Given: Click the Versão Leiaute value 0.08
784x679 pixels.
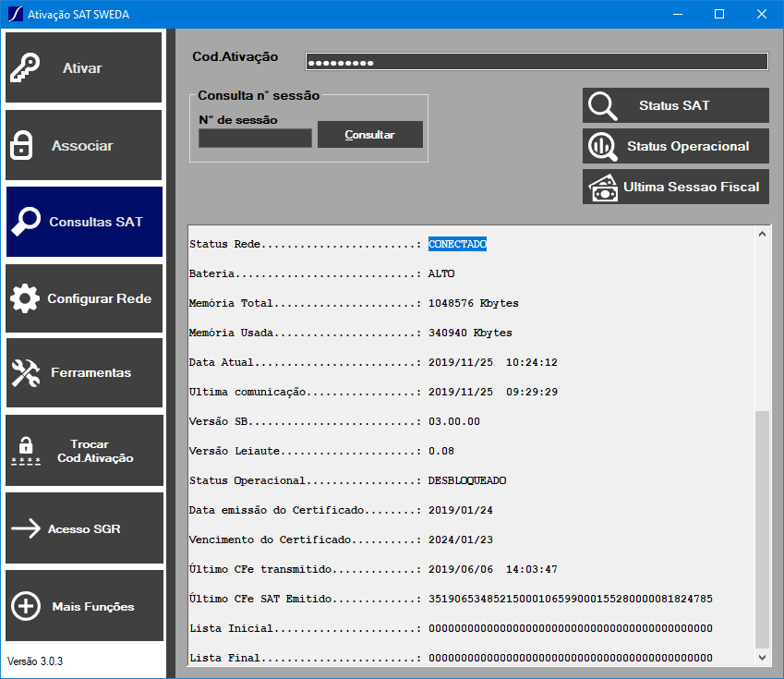Looking at the screenshot, I should [x=441, y=451].
